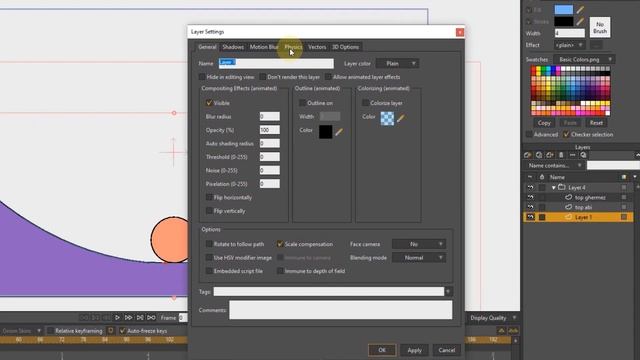The height and width of the screenshot is (360, 640).
Task: Open the Blending mode dropdown
Action: tap(419, 257)
